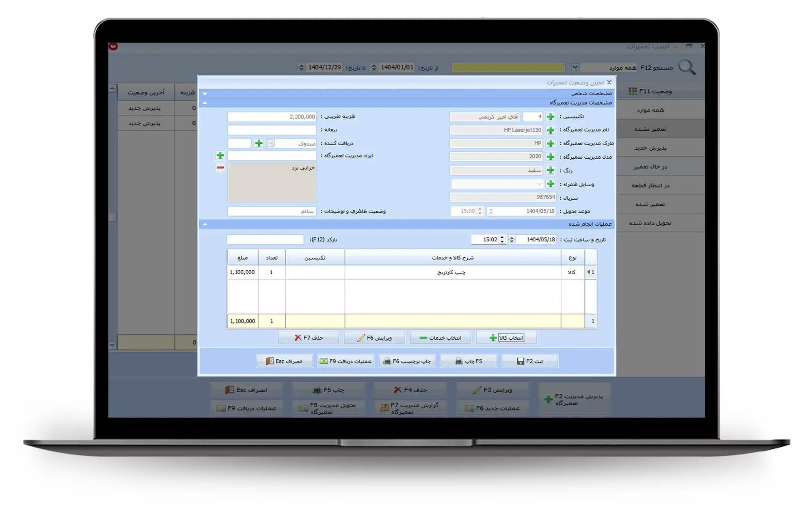Collapse the عملیات انجام شده section
812x506 pixels.
(205, 224)
